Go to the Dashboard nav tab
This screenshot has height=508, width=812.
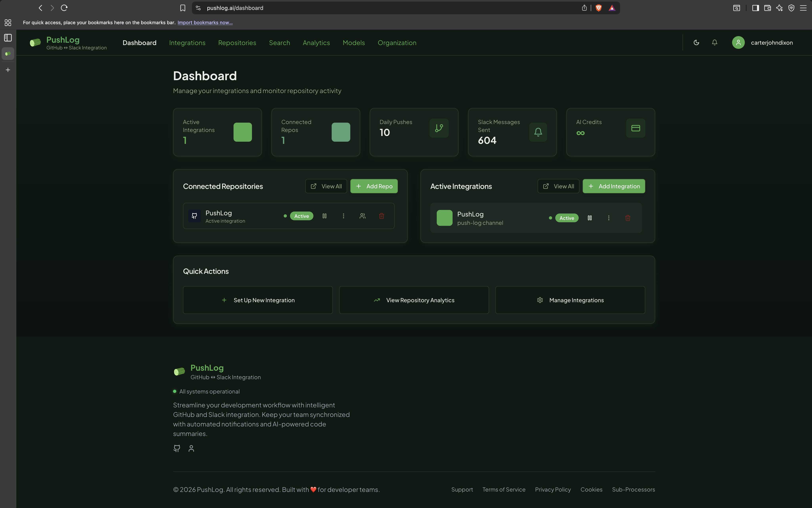coord(140,43)
